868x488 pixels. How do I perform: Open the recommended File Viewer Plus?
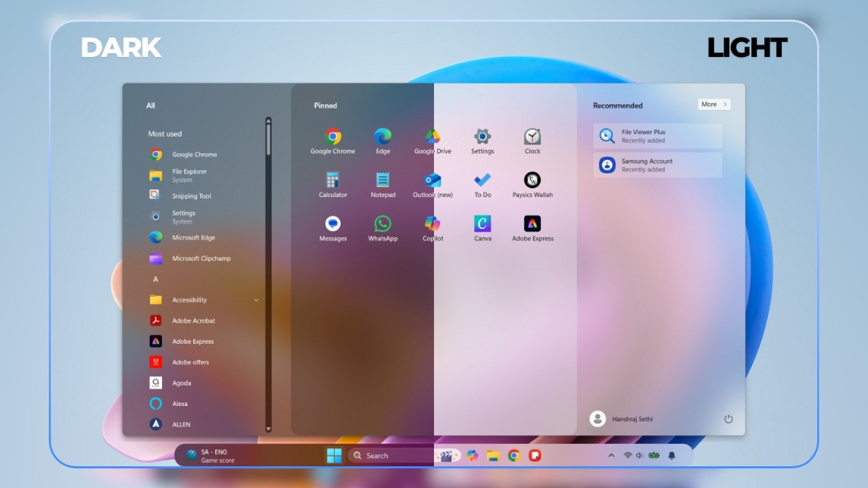[658, 136]
